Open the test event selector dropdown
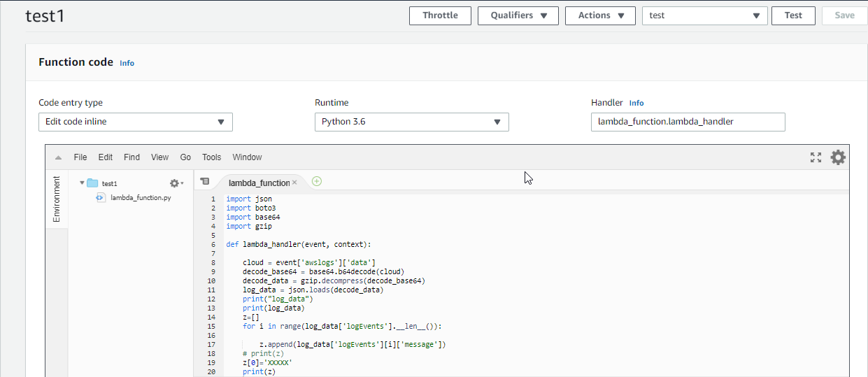868x377 pixels. click(x=705, y=15)
